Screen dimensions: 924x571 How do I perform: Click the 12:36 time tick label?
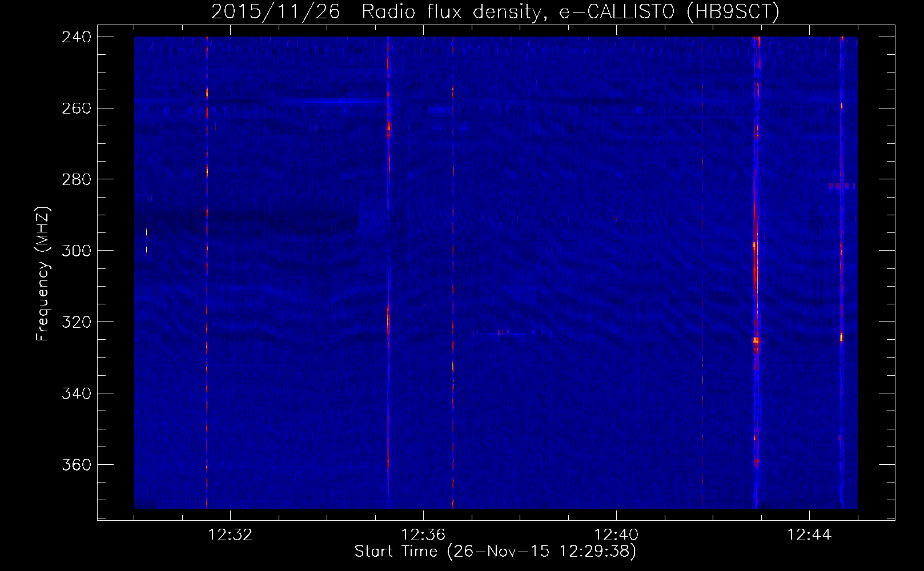(423, 535)
